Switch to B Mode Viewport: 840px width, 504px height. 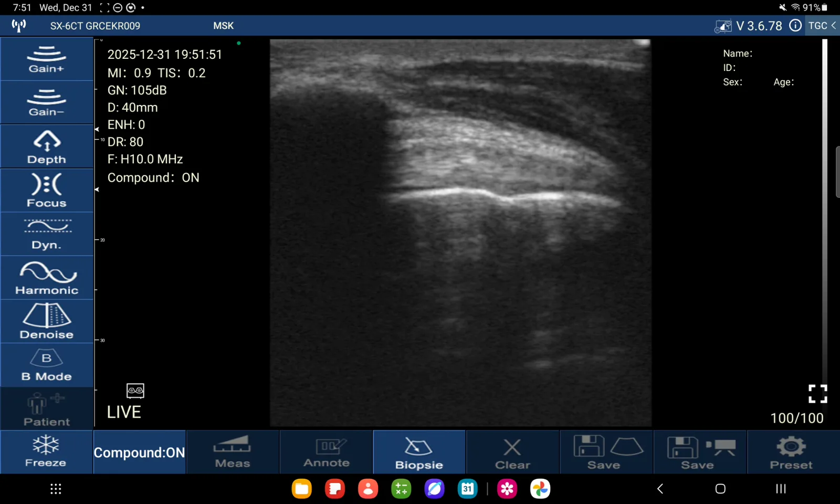pyautogui.click(x=47, y=365)
